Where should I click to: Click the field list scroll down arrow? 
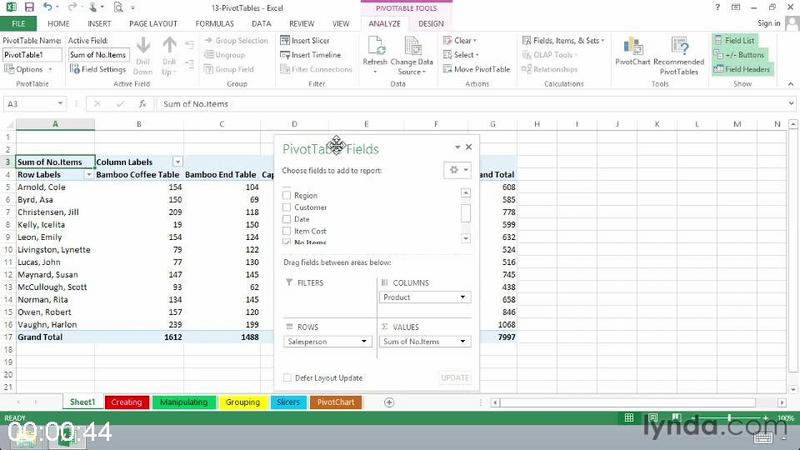click(x=465, y=238)
